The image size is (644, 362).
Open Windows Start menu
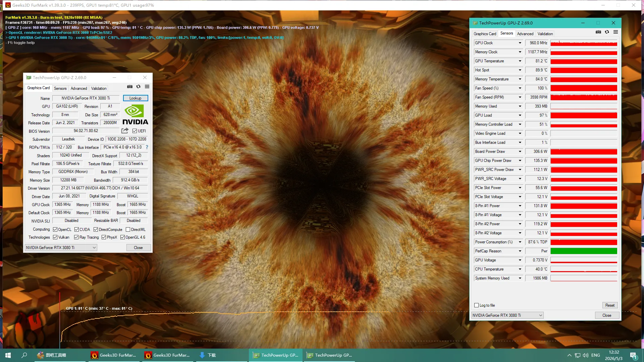pyautogui.click(x=8, y=355)
